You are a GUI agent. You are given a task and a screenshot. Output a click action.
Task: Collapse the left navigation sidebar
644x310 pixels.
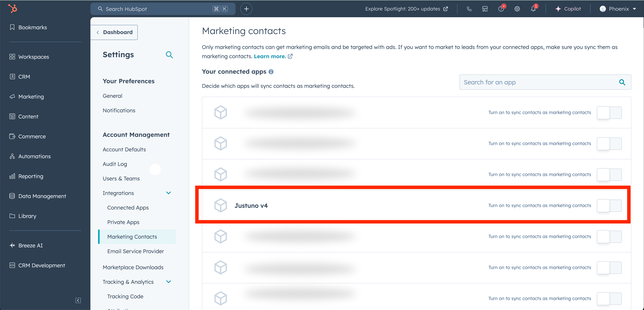[78, 300]
